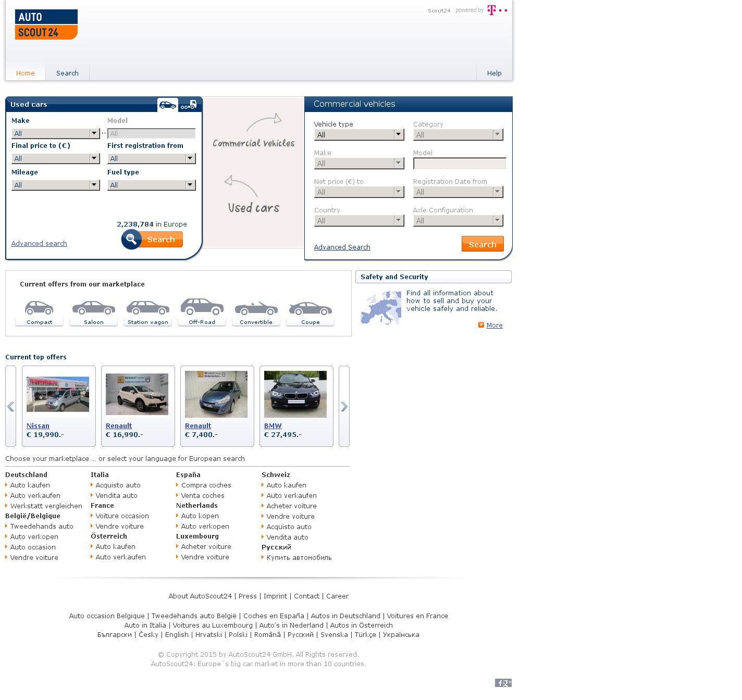Viewport: 742px width, 700px height.
Task: Switch language to English in footer
Action: point(177,635)
